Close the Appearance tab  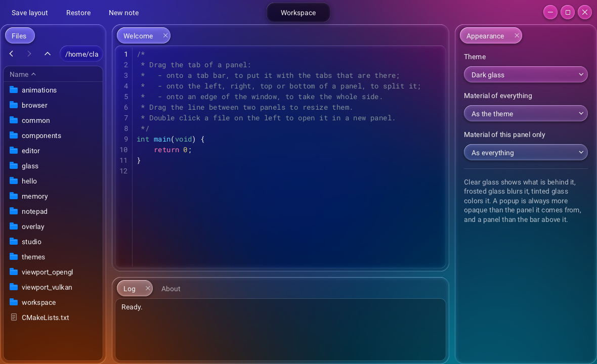pos(517,35)
